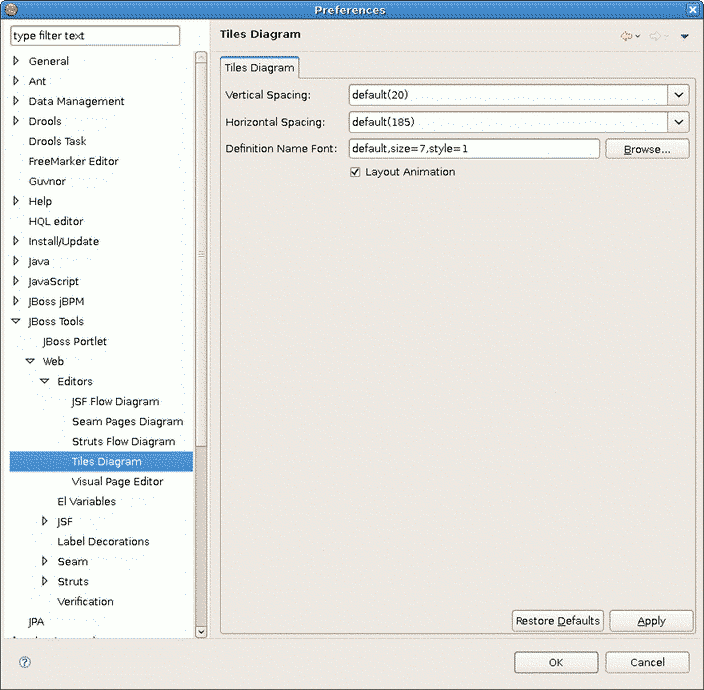The height and width of the screenshot is (690, 704).
Task: Select JSF Flow Diagram preference page
Action: [115, 401]
